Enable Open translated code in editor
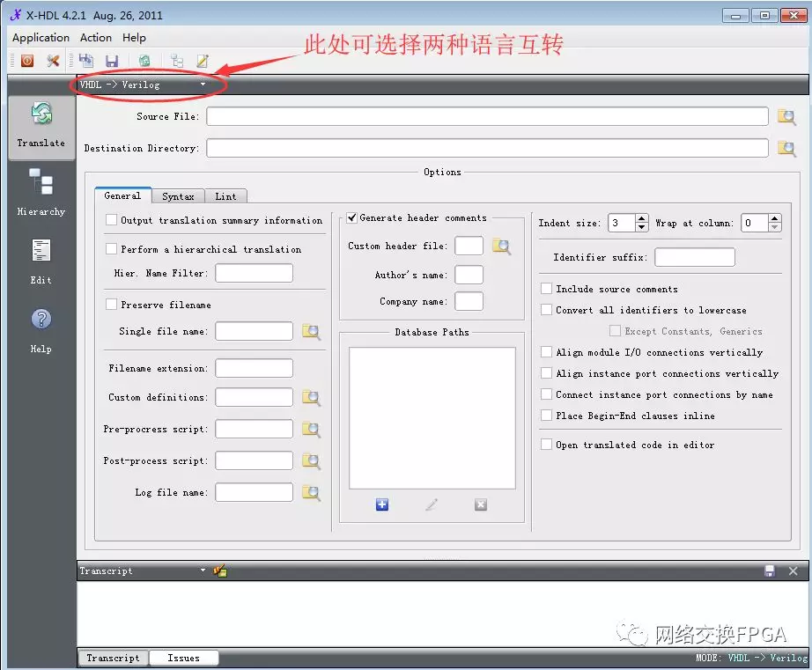The height and width of the screenshot is (670, 812). (x=546, y=445)
